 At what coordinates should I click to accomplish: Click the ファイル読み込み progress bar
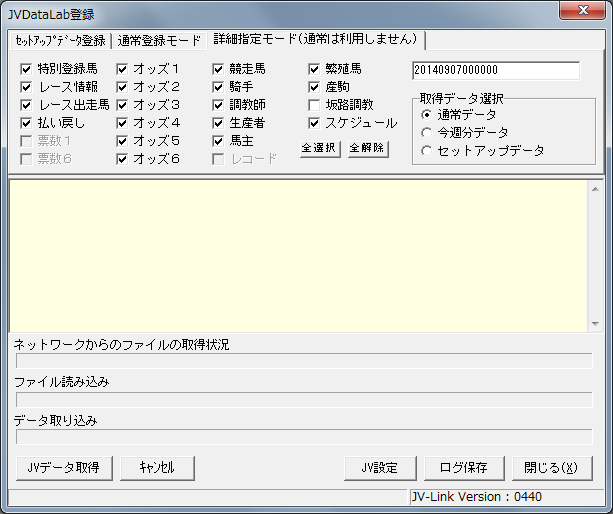(304, 400)
